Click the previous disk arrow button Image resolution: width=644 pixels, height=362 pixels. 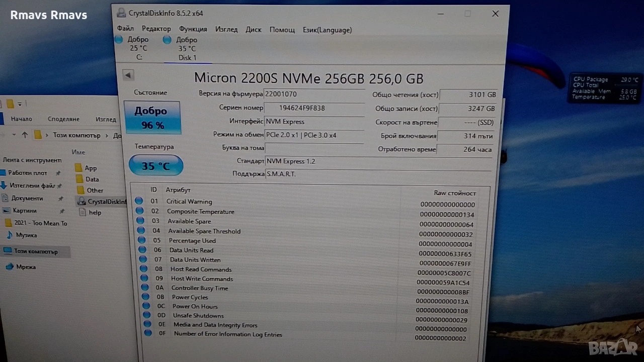pos(128,75)
